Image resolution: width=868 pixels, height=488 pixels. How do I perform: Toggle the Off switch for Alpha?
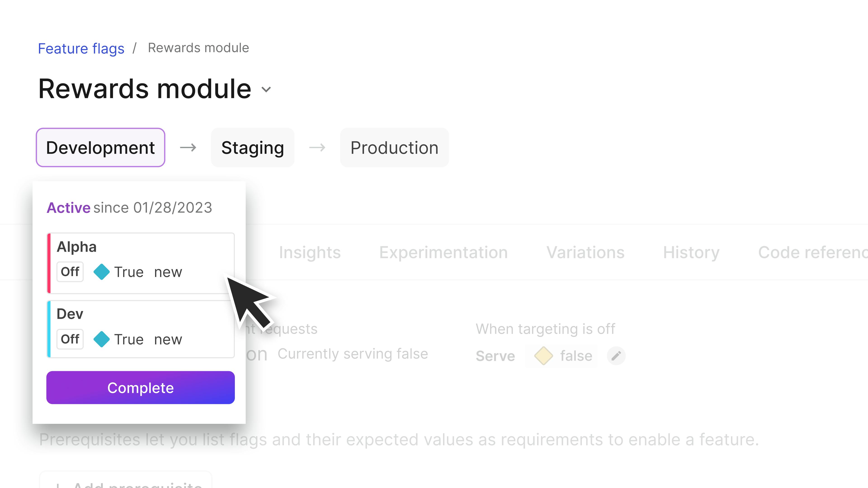70,272
